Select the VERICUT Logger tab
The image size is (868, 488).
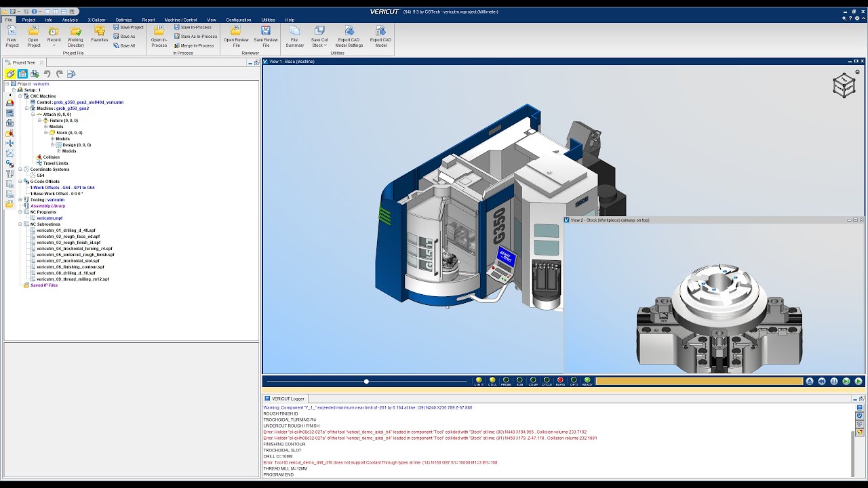[x=285, y=399]
